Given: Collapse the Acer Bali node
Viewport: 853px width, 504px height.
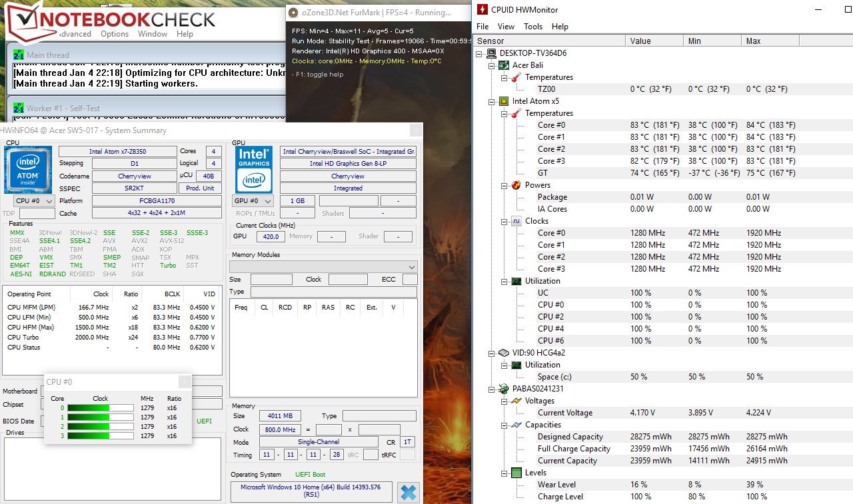Looking at the screenshot, I should pos(492,65).
